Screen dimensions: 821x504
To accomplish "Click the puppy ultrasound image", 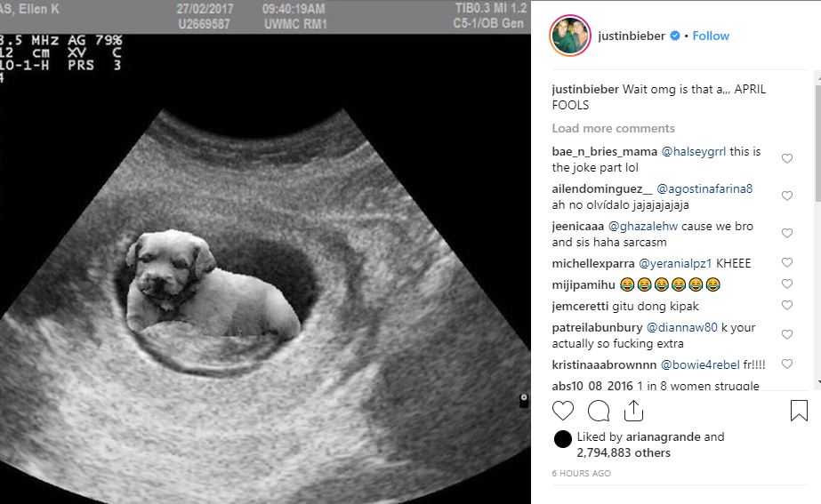I will click(x=265, y=269).
